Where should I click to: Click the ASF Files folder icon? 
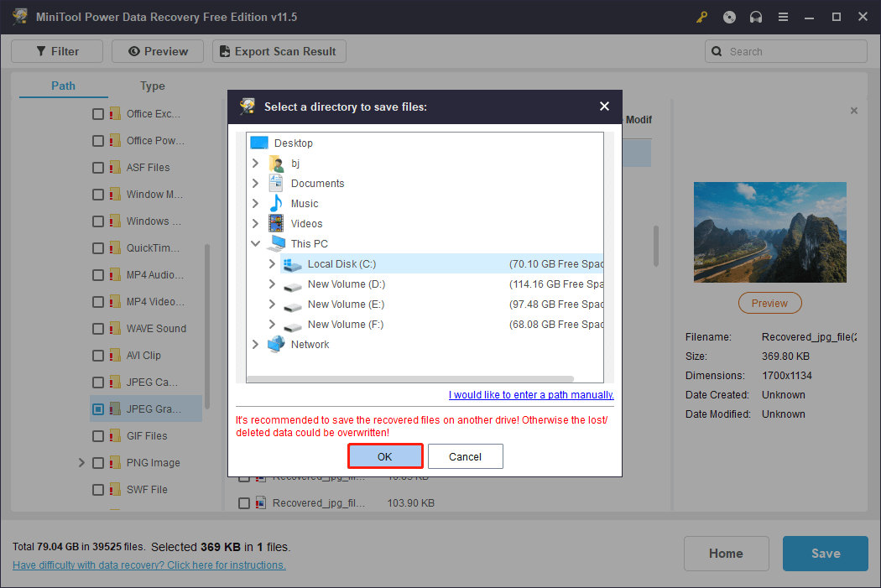coord(115,168)
